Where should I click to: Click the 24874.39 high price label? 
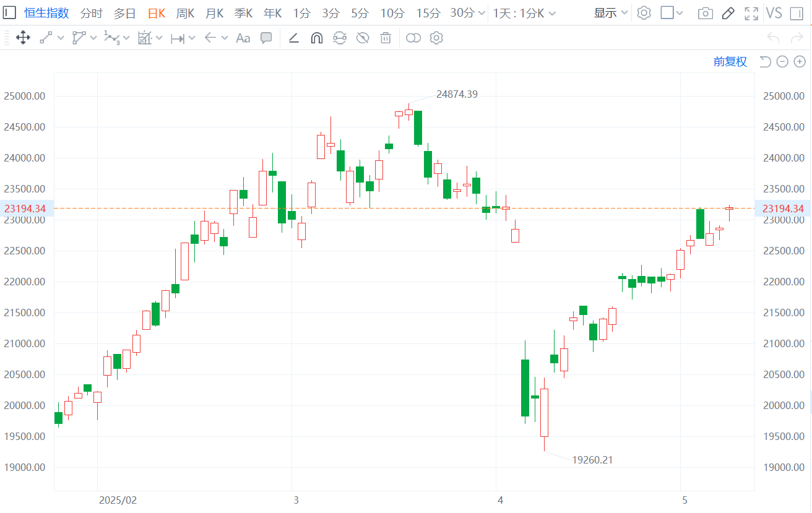(x=457, y=94)
